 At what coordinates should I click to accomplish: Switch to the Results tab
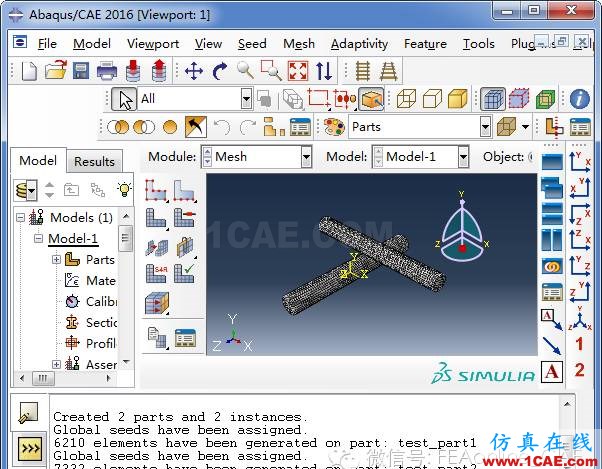tap(94, 161)
